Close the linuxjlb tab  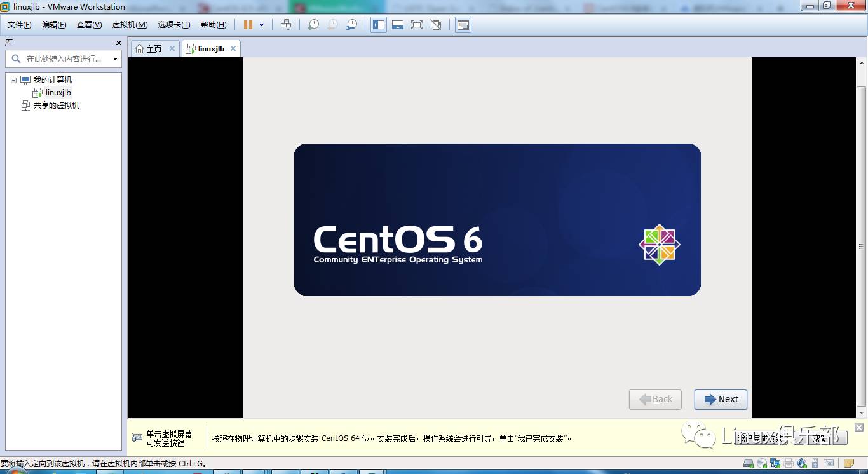(x=233, y=48)
